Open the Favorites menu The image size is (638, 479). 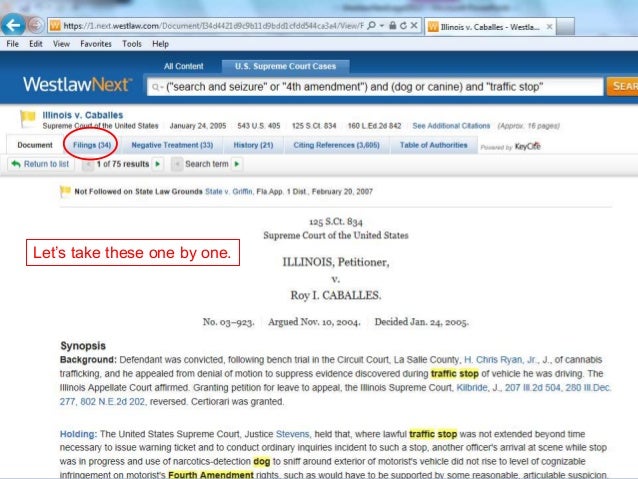click(96, 44)
